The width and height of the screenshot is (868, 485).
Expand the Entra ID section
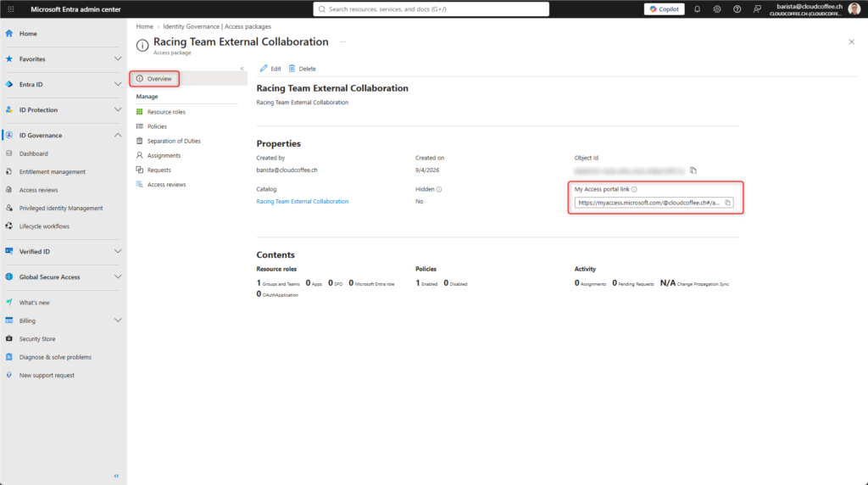[x=117, y=84]
